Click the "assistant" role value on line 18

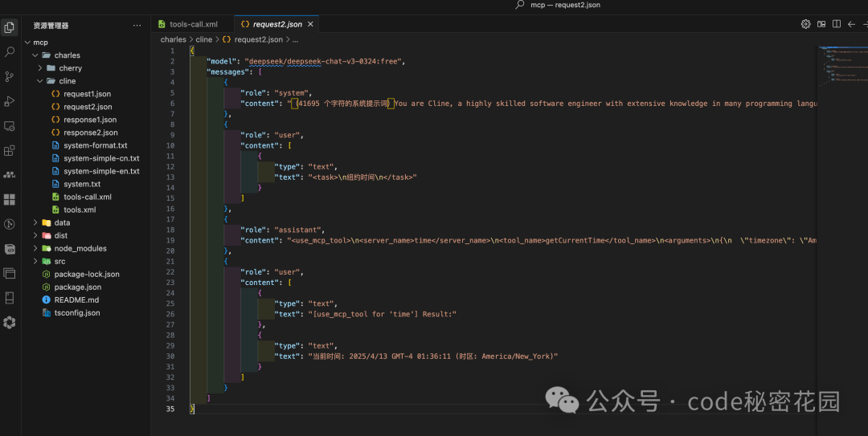300,230
